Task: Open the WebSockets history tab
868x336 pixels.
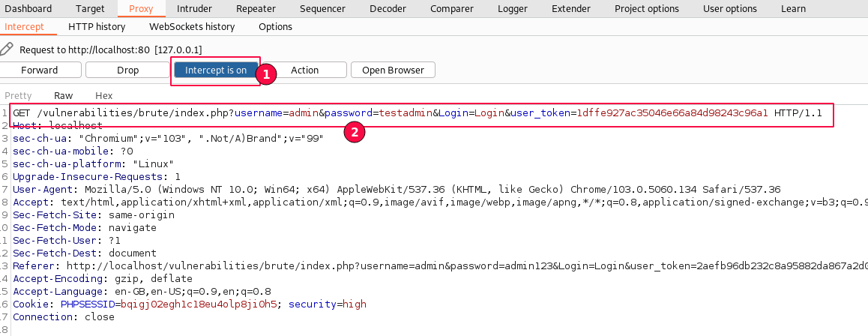Action: [x=192, y=26]
